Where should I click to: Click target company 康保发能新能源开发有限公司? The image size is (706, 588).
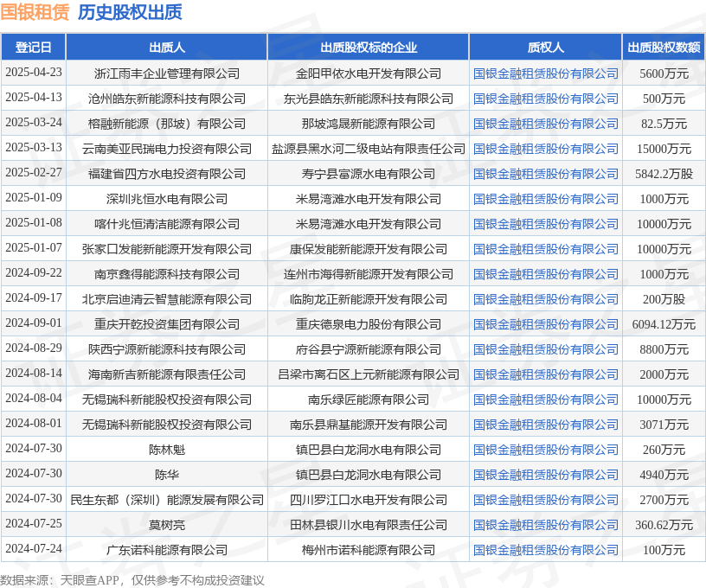click(369, 249)
